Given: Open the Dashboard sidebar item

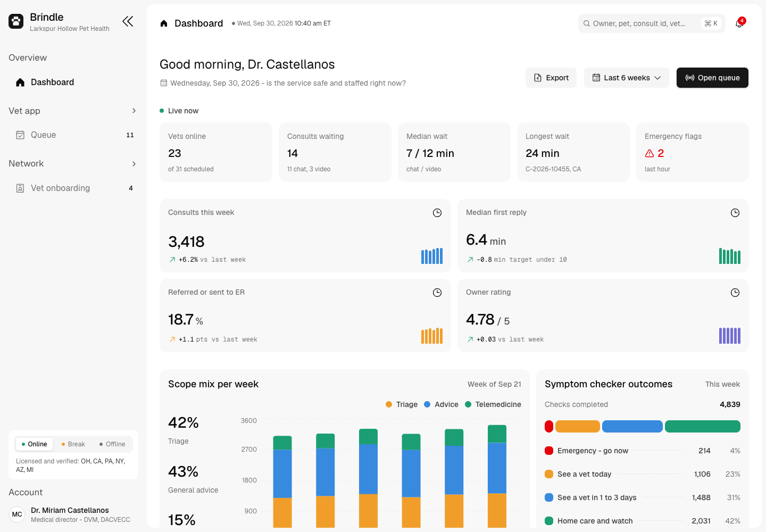Looking at the screenshot, I should (x=73, y=82).
